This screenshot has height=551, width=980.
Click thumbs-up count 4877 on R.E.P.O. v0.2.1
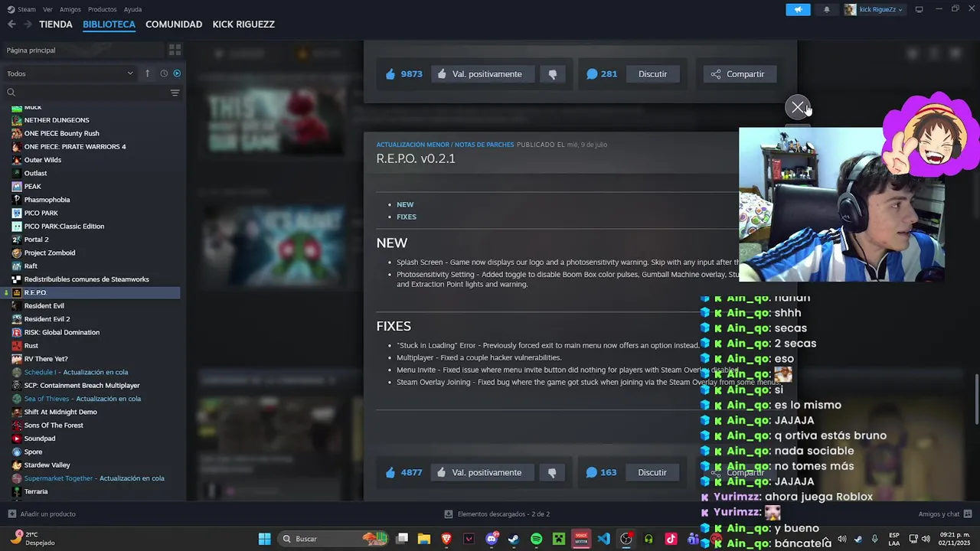pos(403,472)
